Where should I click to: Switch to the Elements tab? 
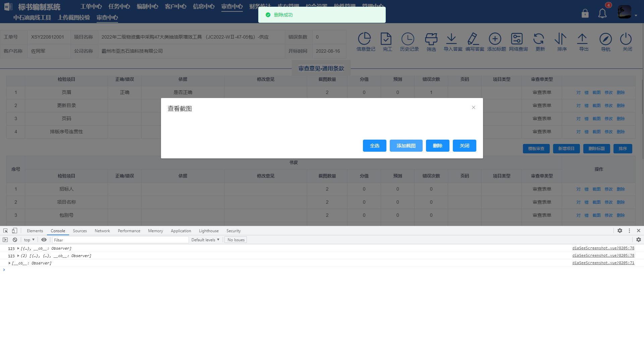[x=35, y=231]
